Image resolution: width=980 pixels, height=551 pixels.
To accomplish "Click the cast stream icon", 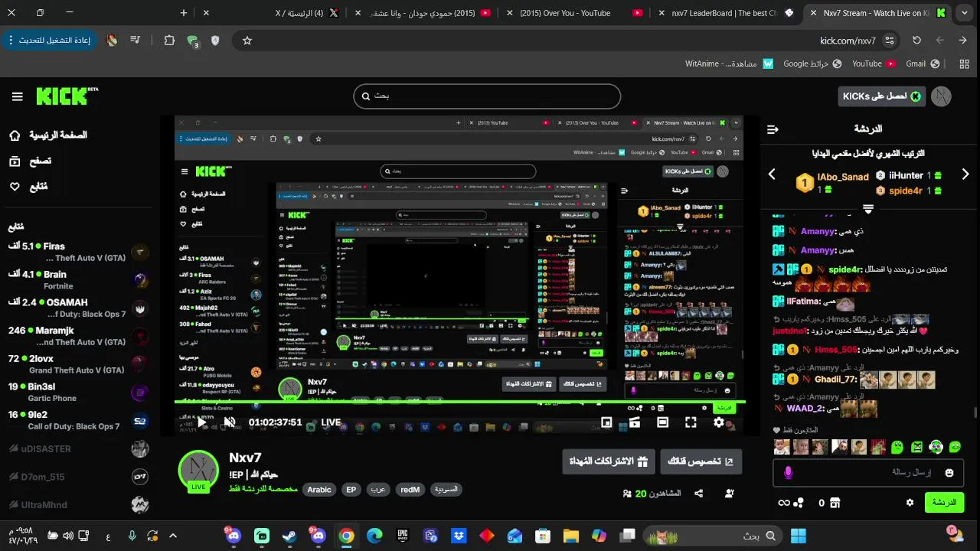I will pyautogui.click(x=635, y=422).
